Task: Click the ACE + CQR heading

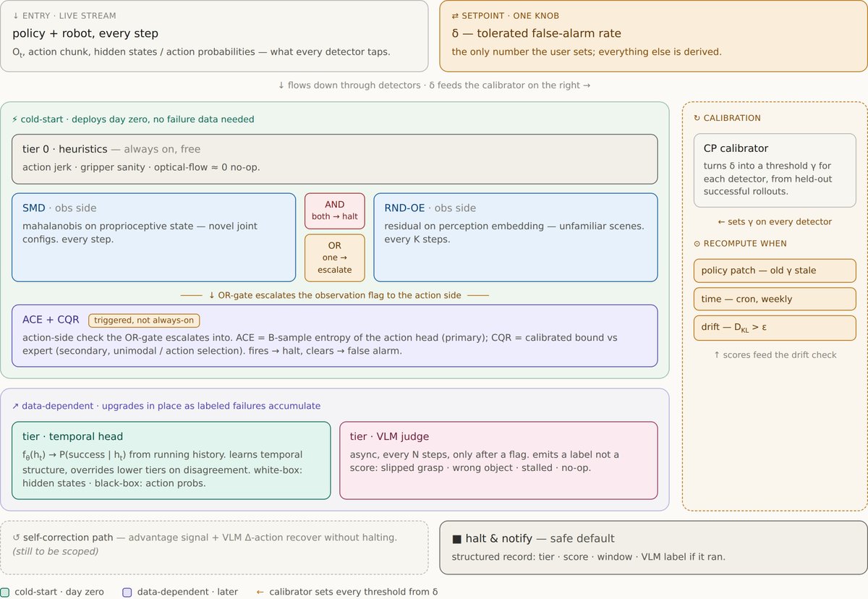Action: click(x=51, y=320)
